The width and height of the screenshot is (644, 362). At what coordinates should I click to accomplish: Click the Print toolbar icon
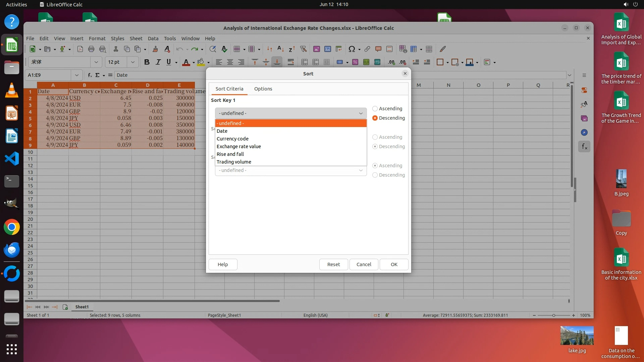[x=91, y=49]
